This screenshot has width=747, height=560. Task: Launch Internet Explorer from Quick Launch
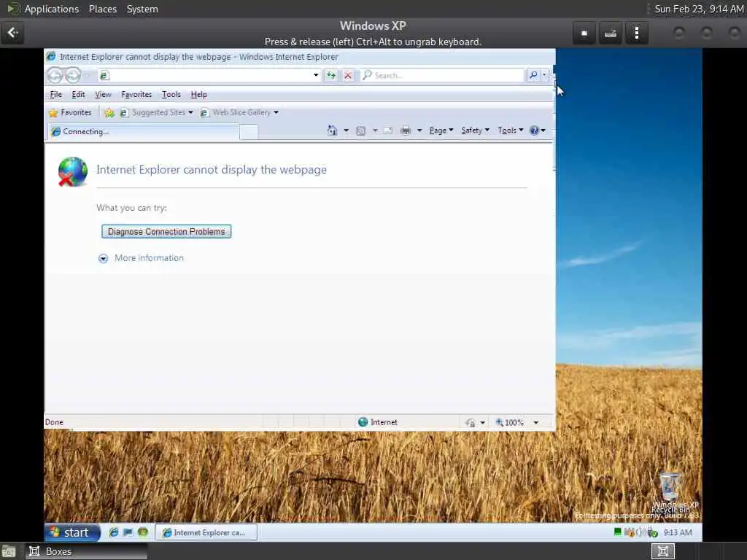pos(113,532)
